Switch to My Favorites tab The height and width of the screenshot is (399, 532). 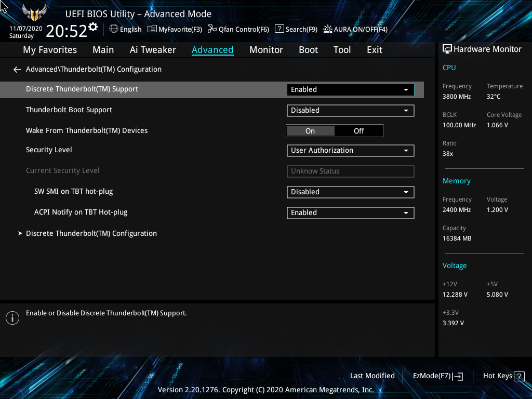pos(50,50)
